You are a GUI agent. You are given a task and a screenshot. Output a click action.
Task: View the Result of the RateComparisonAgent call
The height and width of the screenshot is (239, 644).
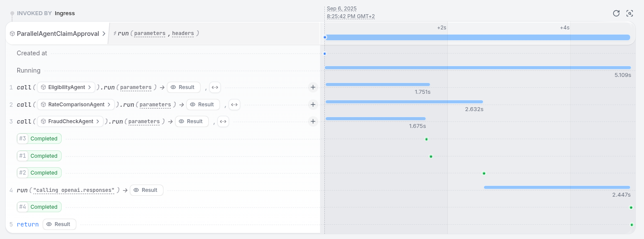pyautogui.click(x=203, y=105)
